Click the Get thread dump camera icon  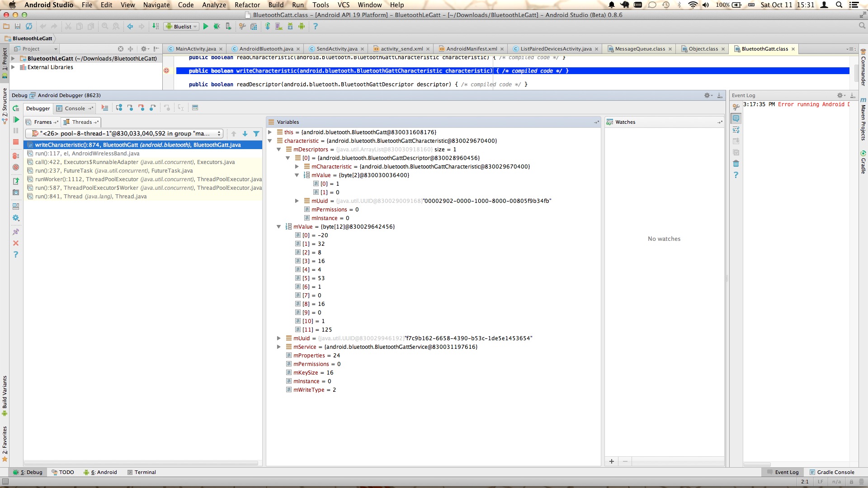click(16, 192)
